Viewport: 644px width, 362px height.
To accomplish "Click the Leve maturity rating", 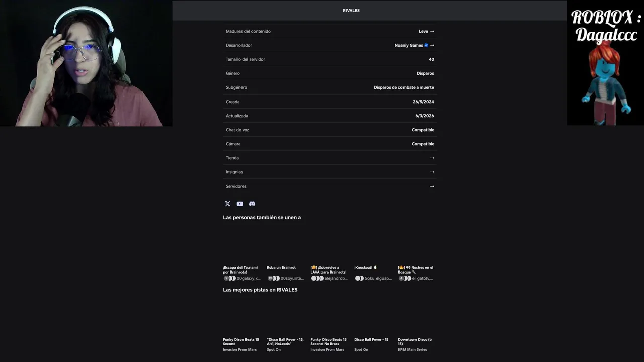I will click(x=423, y=31).
